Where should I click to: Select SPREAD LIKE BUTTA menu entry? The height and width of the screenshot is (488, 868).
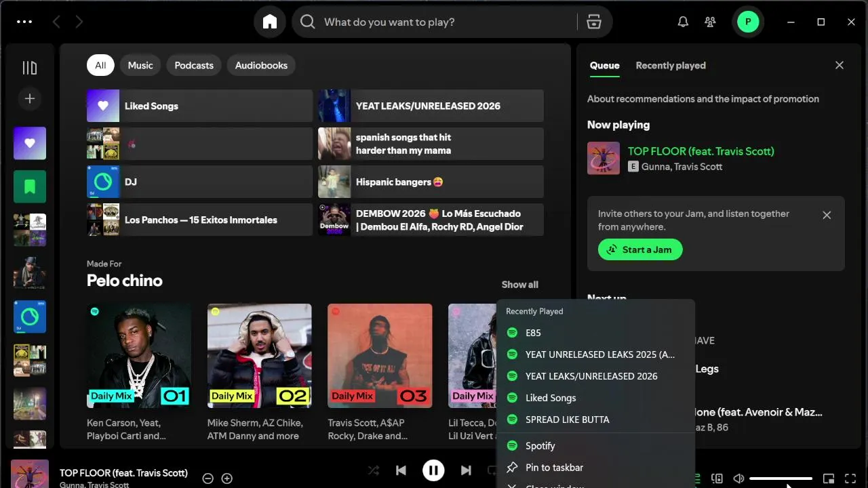tap(595, 420)
